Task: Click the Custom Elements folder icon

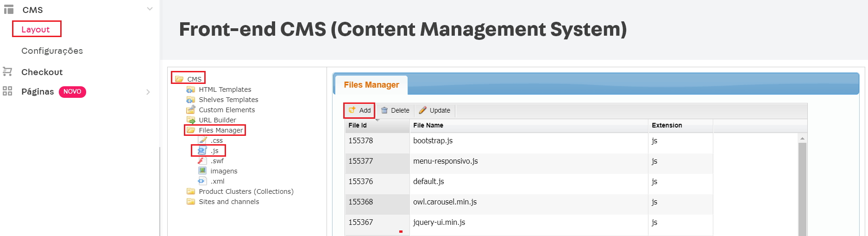Action: coord(190,110)
